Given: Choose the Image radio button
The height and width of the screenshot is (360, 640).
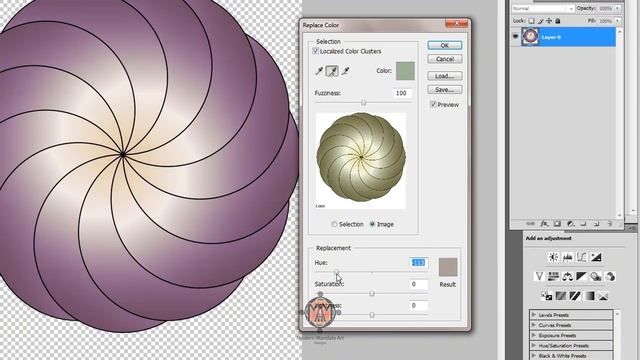Looking at the screenshot, I should 372,224.
